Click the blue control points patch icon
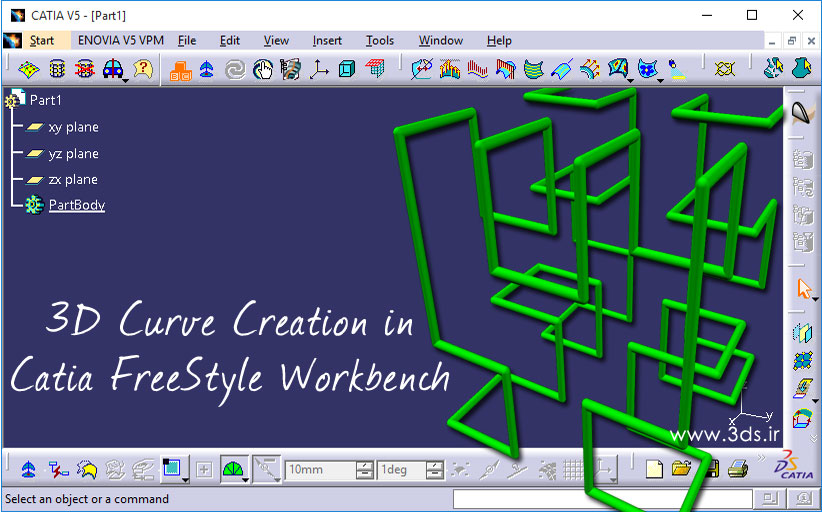 tap(803, 361)
